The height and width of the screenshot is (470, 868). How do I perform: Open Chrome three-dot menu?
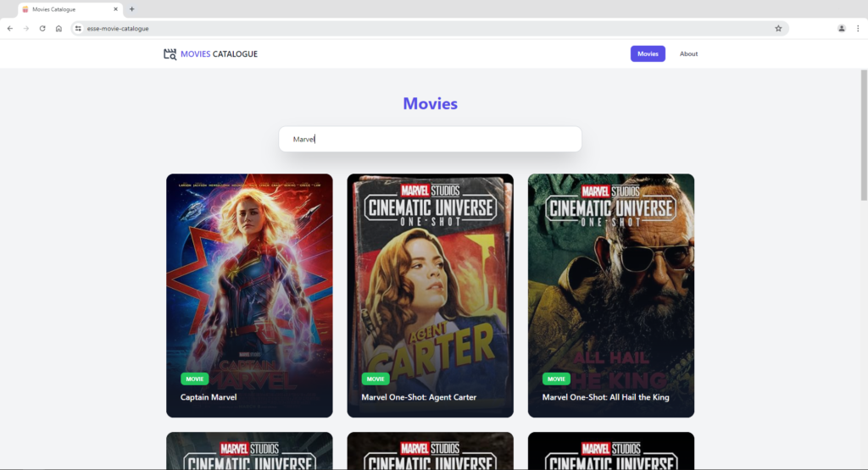pos(857,28)
